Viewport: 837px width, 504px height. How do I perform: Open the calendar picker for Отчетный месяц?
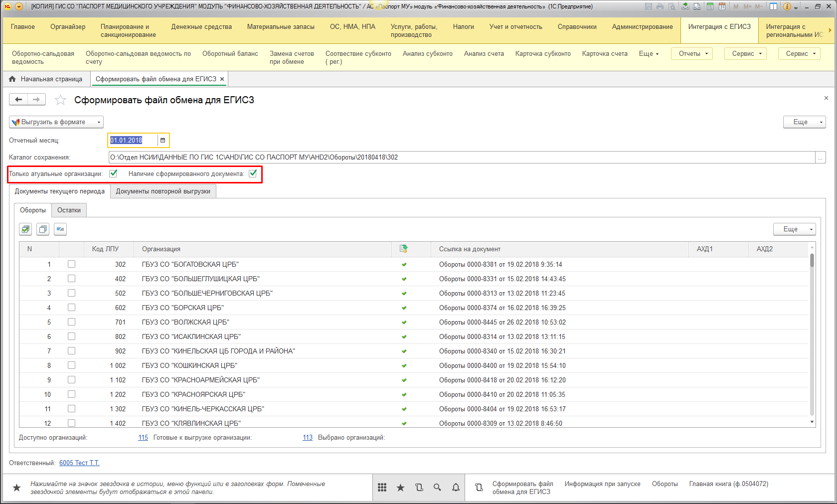click(x=163, y=141)
